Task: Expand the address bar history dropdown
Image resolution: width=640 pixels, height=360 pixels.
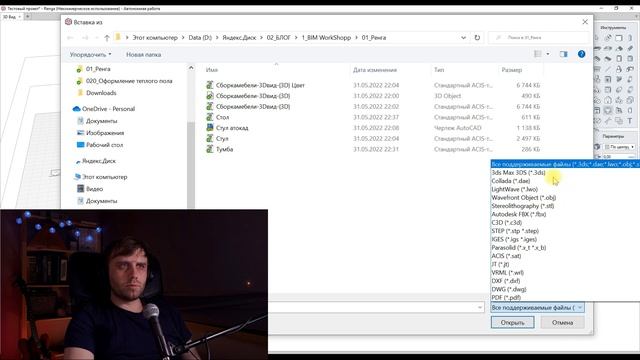Action: (x=463, y=38)
